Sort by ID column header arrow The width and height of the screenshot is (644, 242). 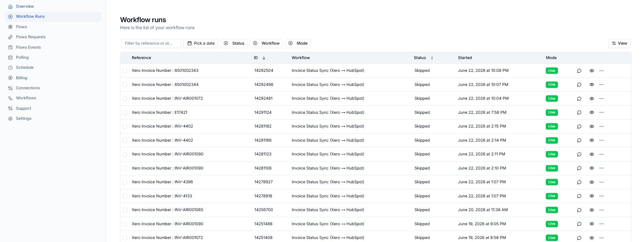click(264, 58)
